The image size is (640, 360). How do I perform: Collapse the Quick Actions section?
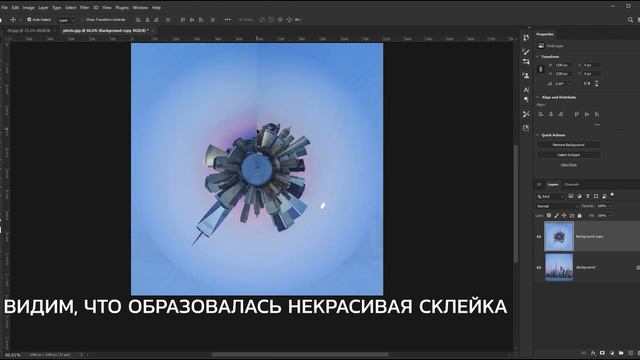pyautogui.click(x=538, y=135)
